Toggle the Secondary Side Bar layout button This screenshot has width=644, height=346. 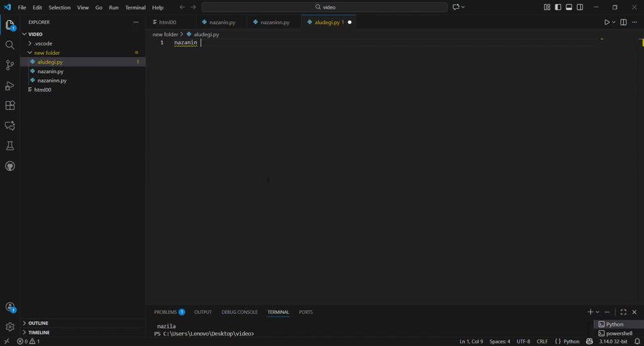click(x=580, y=7)
